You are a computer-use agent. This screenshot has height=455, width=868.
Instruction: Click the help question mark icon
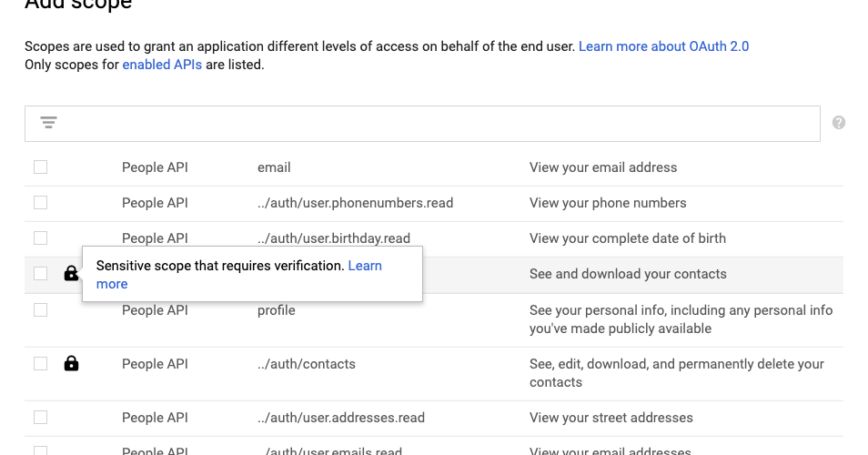click(x=838, y=123)
